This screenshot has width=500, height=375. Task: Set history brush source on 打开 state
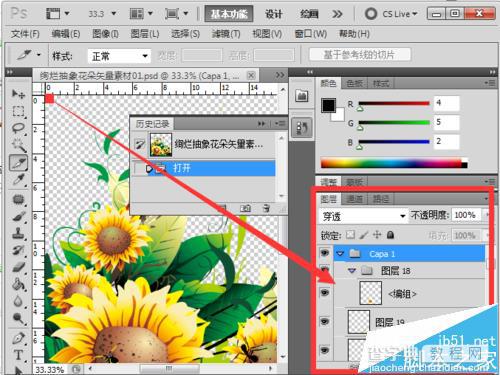(140, 169)
